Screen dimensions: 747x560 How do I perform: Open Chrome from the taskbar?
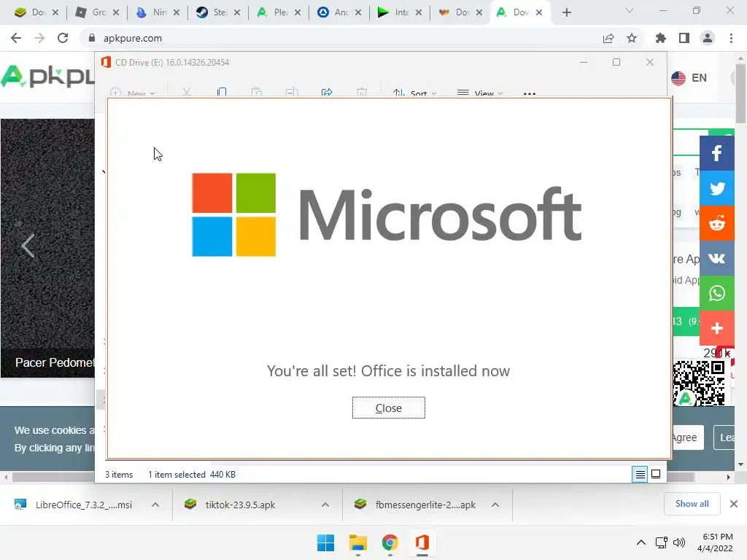(390, 542)
